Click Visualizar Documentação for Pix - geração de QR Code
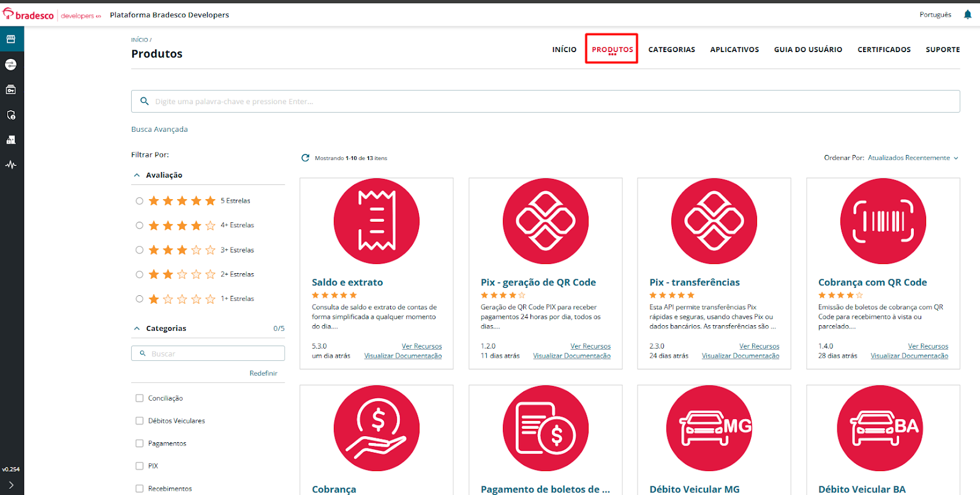This screenshot has width=980, height=495. pos(572,356)
